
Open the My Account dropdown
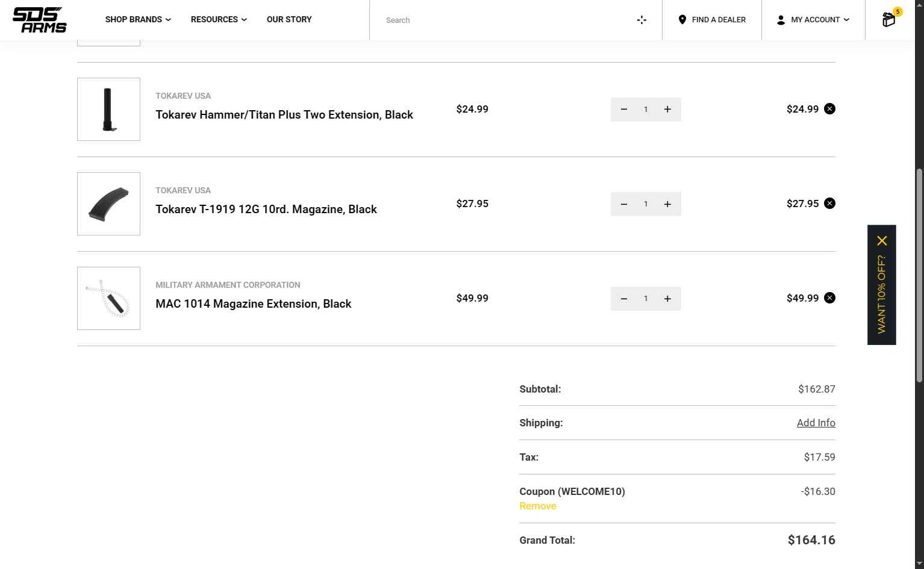point(813,20)
